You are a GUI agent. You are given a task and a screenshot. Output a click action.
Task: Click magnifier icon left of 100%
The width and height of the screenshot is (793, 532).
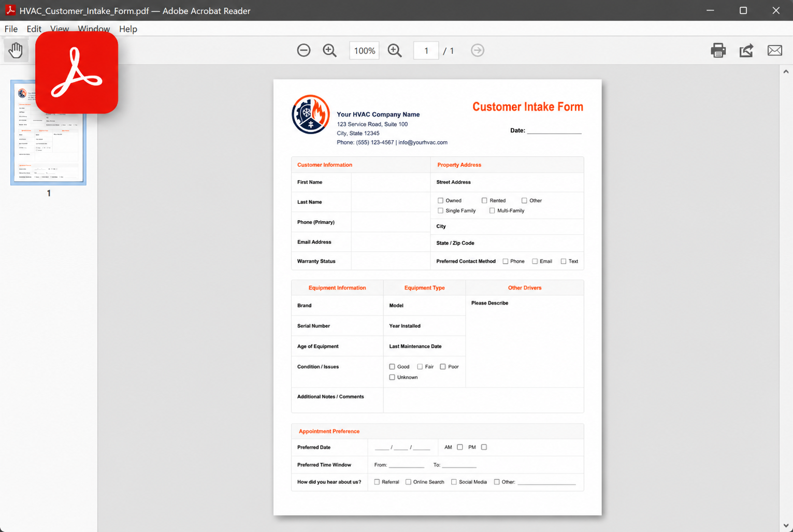coord(329,50)
